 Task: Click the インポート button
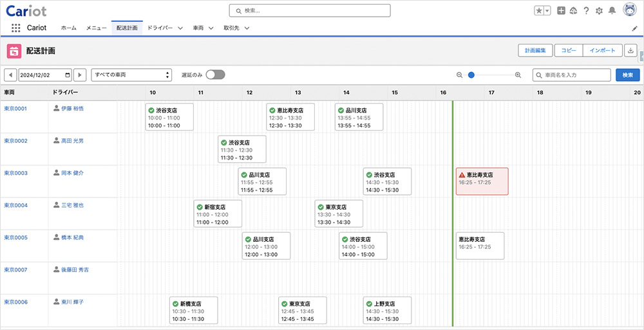(603, 50)
